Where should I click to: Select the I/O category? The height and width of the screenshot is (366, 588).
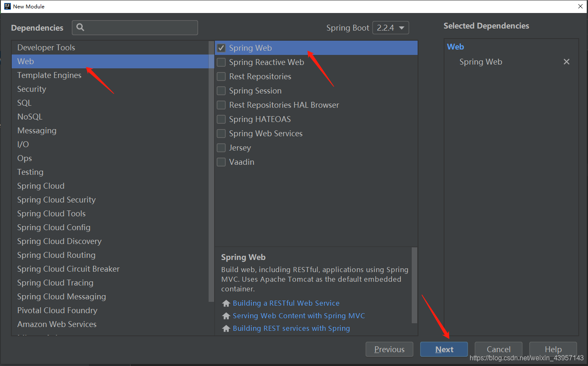tap(110, 144)
